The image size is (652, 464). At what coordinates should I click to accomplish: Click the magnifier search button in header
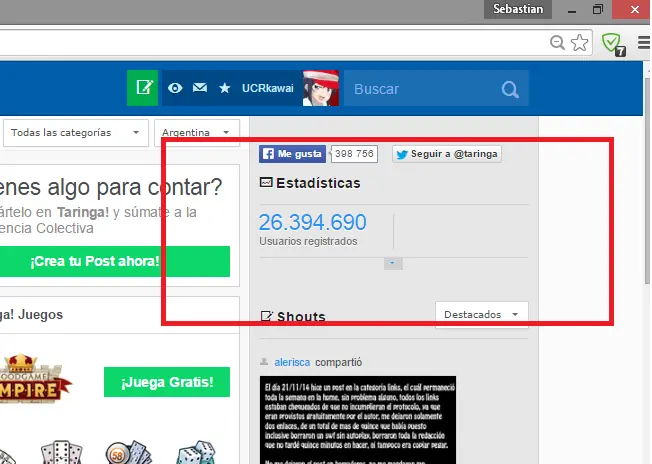[x=510, y=89]
